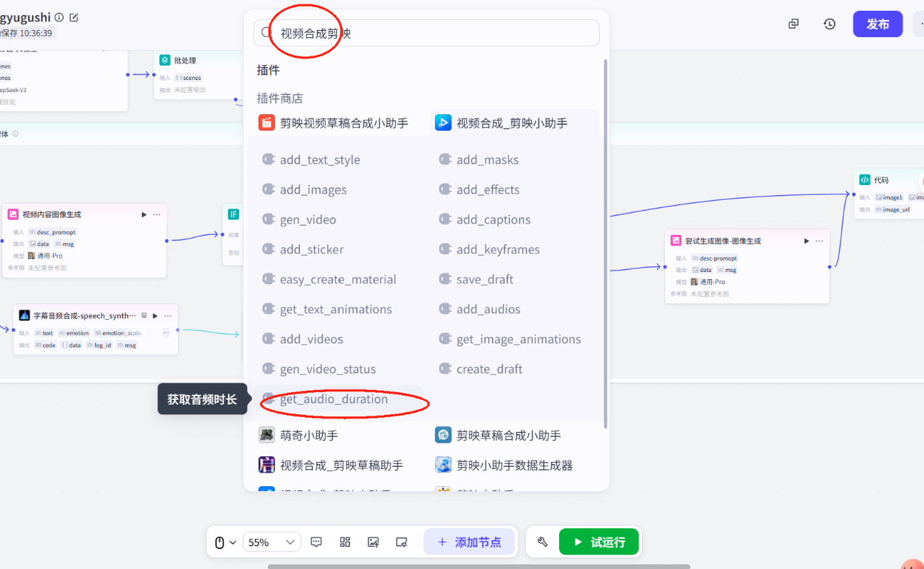Select the comment tool in the bottom toolbar
This screenshot has height=569, width=924.
[316, 542]
